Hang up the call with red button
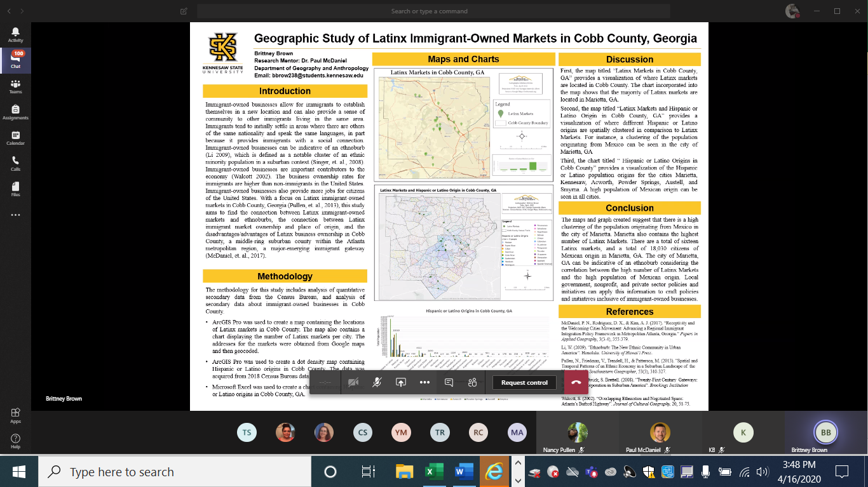Viewport: 868px width, 487px height. (576, 382)
